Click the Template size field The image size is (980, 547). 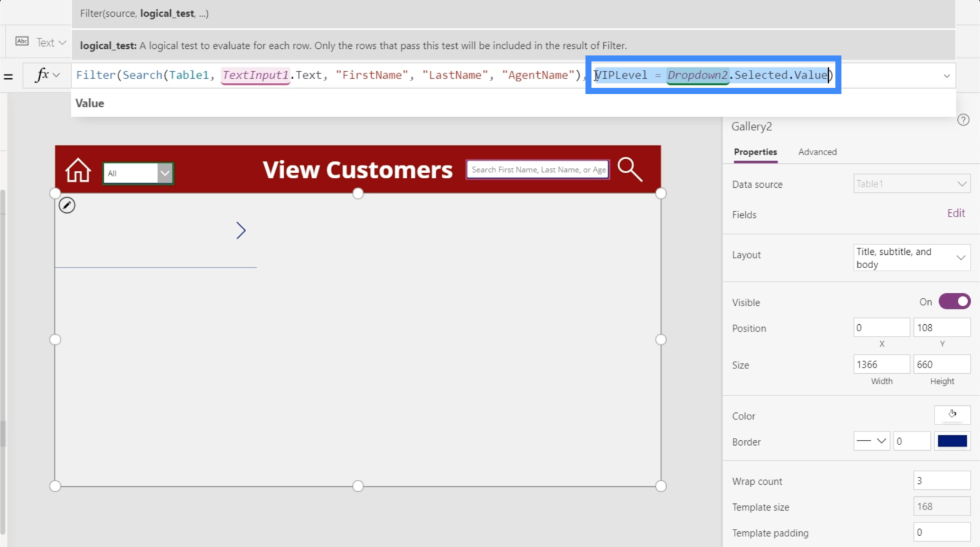pyautogui.click(x=942, y=507)
